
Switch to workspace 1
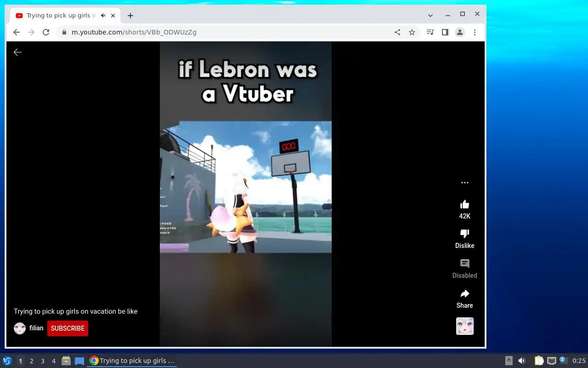coord(20,361)
